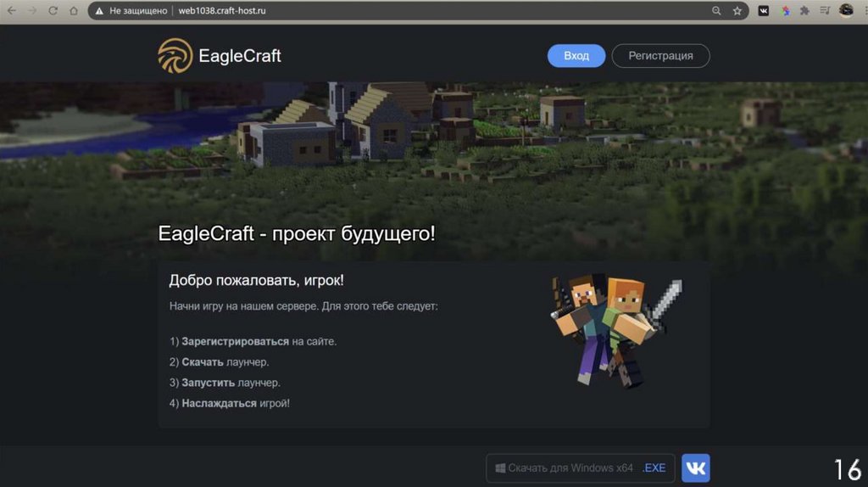Reload the page with the refresh icon
The image size is (868, 487).
tap(53, 10)
